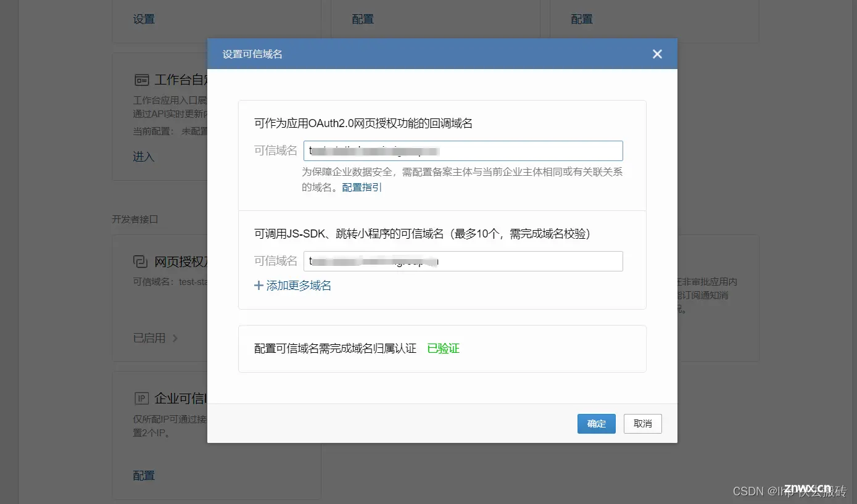Click the JS-SDK、跳转小程序 section heading
Screen dimensions: 857x504
pyautogui.click(x=424, y=234)
